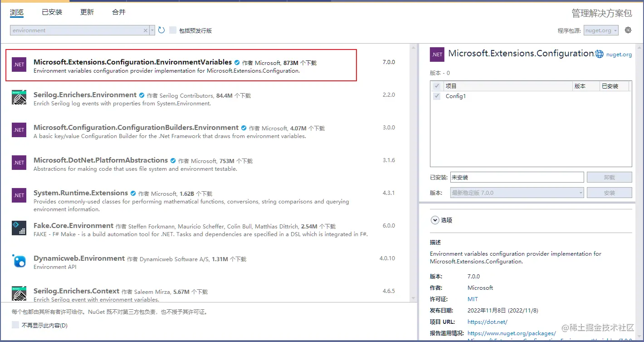Check the do not show this again checkbox
Image resolution: width=644 pixels, height=342 pixels.
15,325
